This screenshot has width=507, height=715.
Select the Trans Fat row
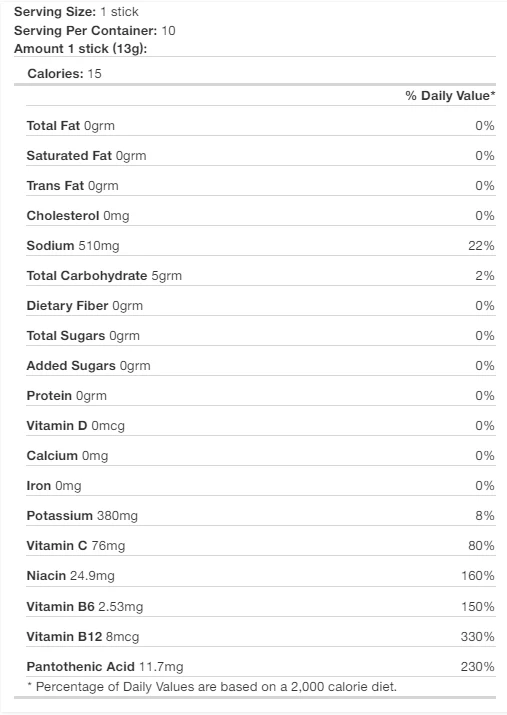pyautogui.click(x=261, y=186)
